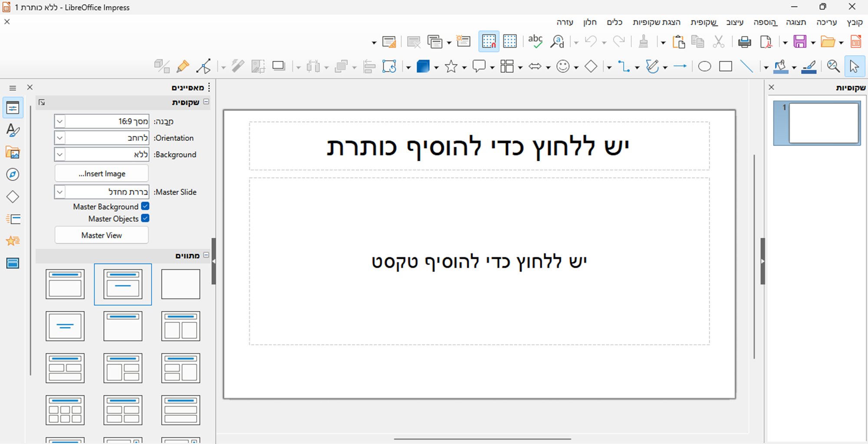Toggle the Display Grid button

510,42
